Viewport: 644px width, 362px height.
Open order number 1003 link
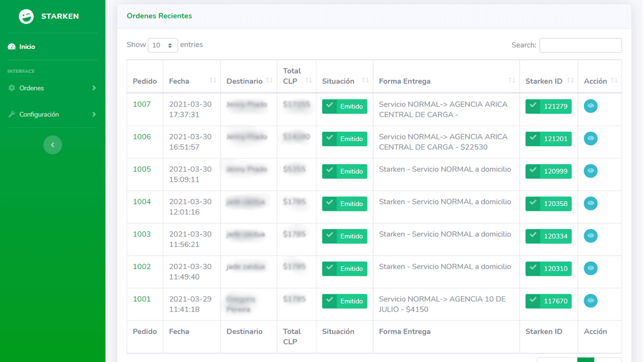point(142,234)
